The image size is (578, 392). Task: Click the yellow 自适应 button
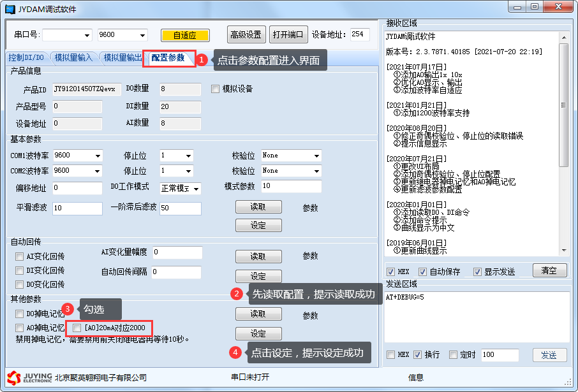(185, 35)
